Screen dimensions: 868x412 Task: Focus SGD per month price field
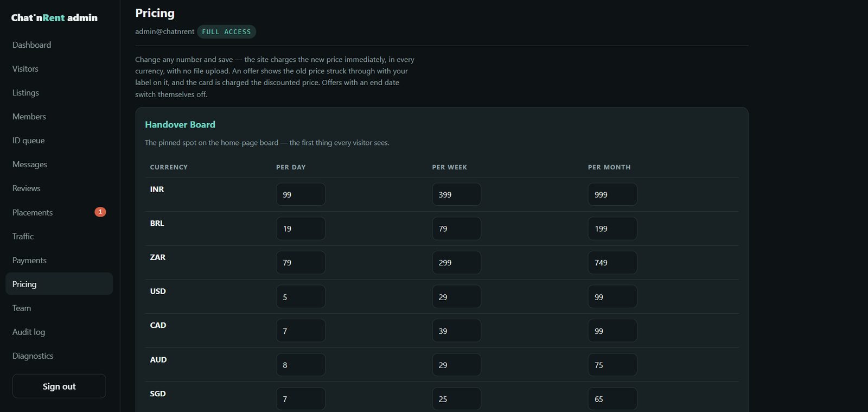(x=612, y=399)
